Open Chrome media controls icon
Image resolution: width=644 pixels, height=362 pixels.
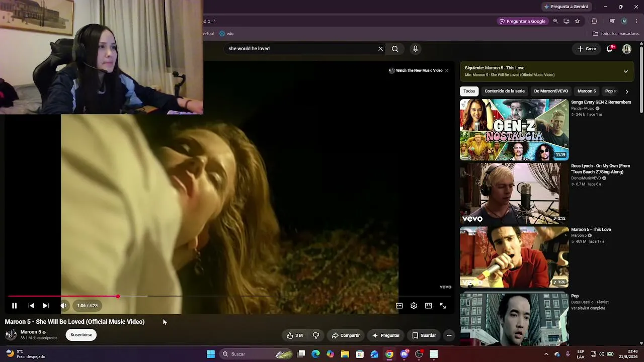click(612, 21)
